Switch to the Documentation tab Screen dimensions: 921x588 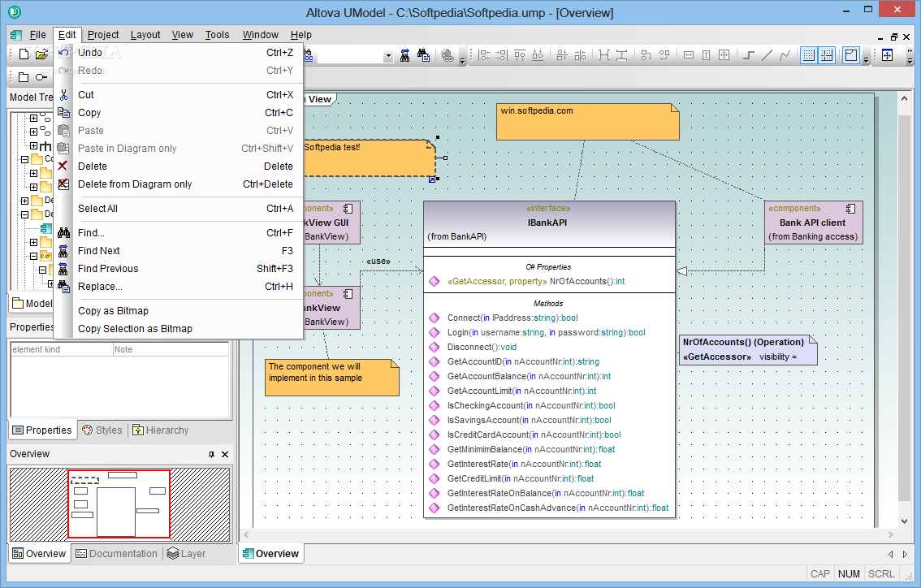(116, 553)
